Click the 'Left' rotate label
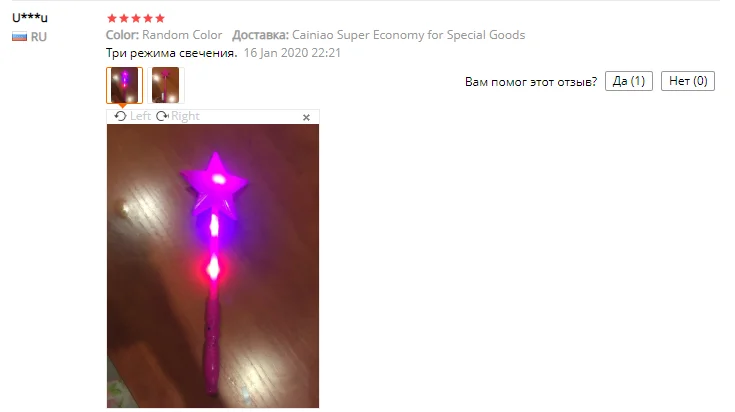The height and width of the screenshot is (412, 735). [x=140, y=116]
